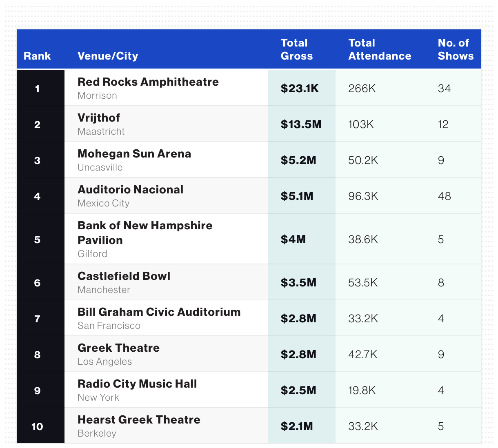The height and width of the screenshot is (448, 498).
Task: Click Bank of New Hampshire Pavilion name
Action: [x=145, y=233]
